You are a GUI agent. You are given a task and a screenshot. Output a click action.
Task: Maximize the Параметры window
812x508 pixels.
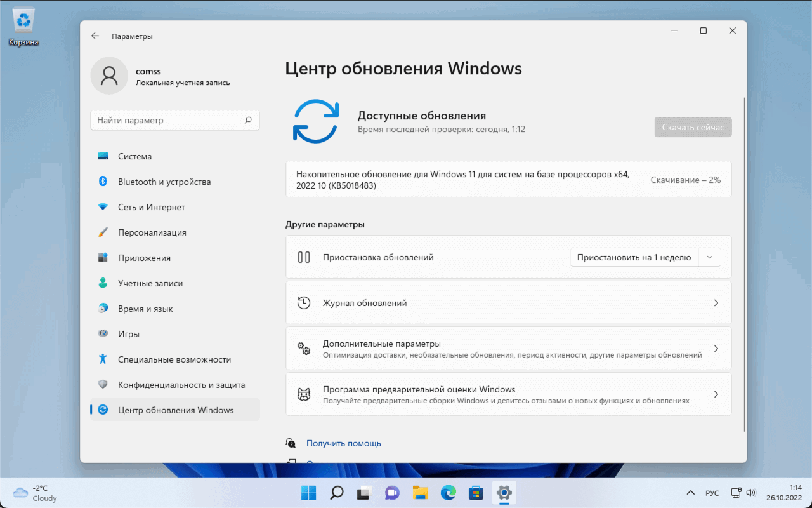(x=703, y=30)
